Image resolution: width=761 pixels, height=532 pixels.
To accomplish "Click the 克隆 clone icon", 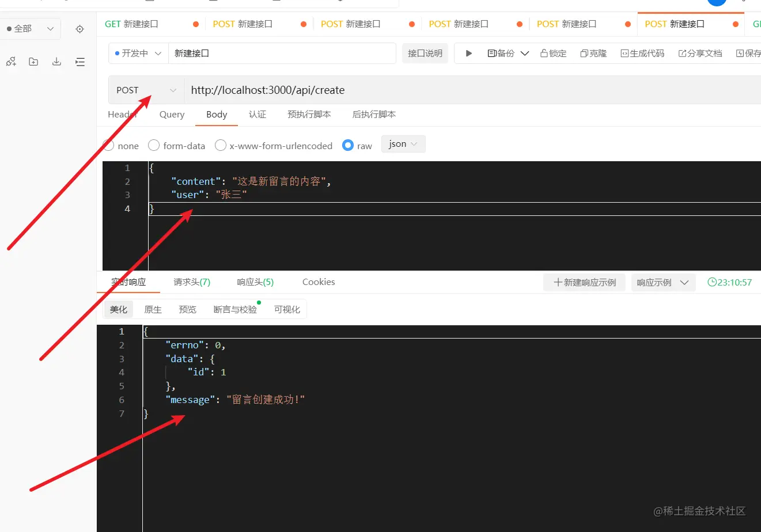I will click(584, 53).
